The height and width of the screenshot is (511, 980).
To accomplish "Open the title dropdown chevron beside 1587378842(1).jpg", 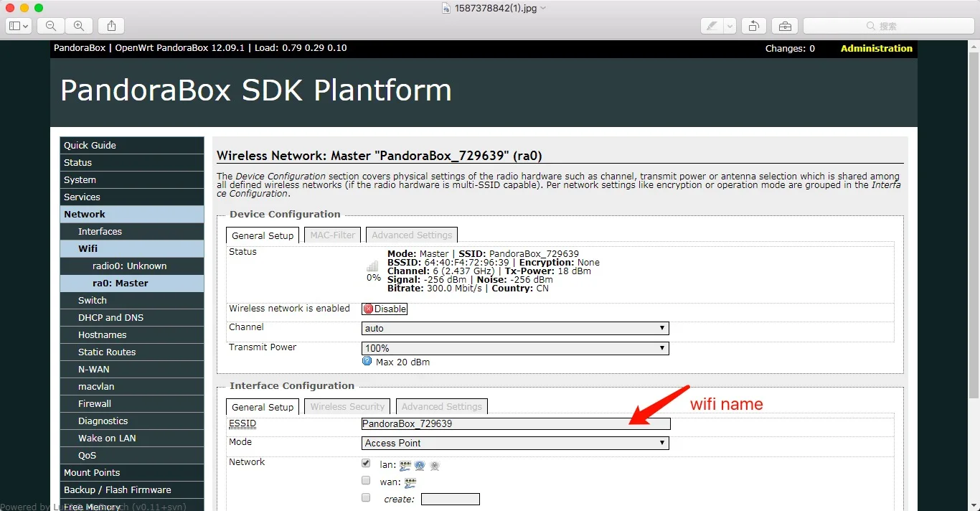I will (543, 8).
